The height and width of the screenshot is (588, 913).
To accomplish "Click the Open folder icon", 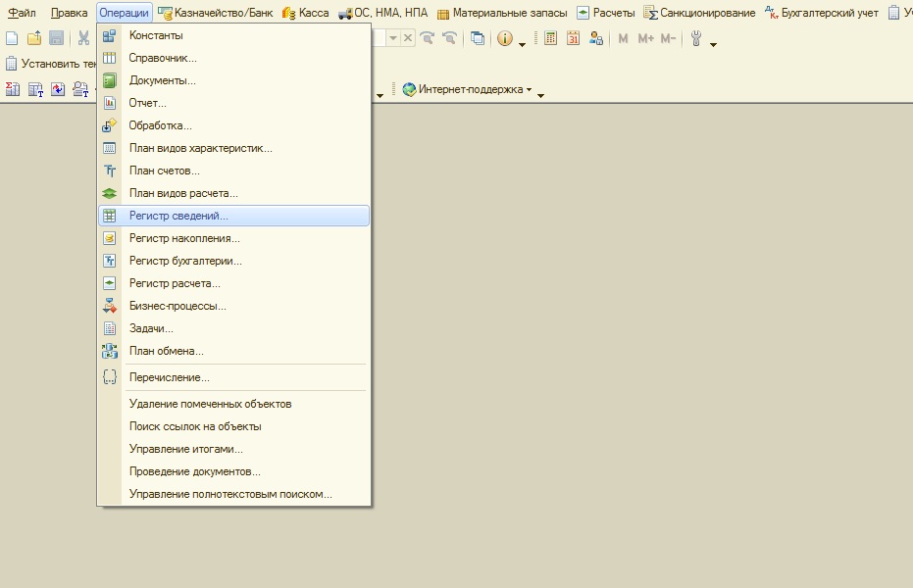I will click(x=34, y=38).
